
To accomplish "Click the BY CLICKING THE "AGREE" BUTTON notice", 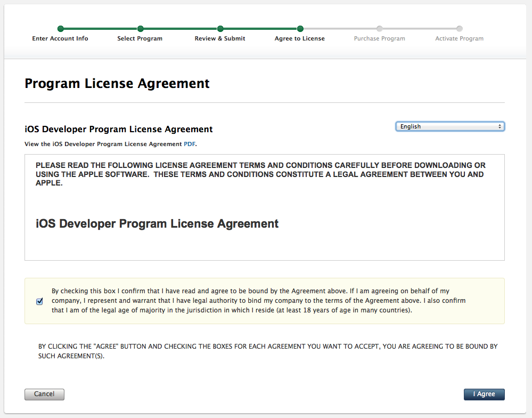I will pyautogui.click(x=268, y=351).
